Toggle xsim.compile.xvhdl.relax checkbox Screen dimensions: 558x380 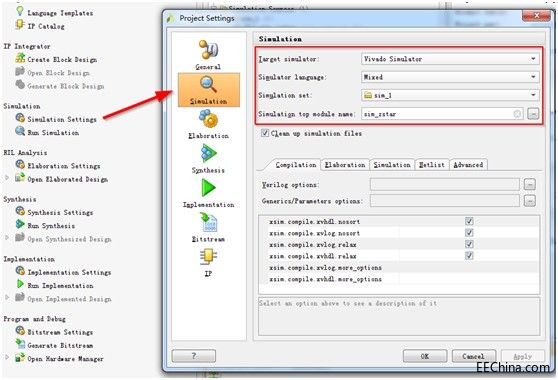pyautogui.click(x=469, y=256)
